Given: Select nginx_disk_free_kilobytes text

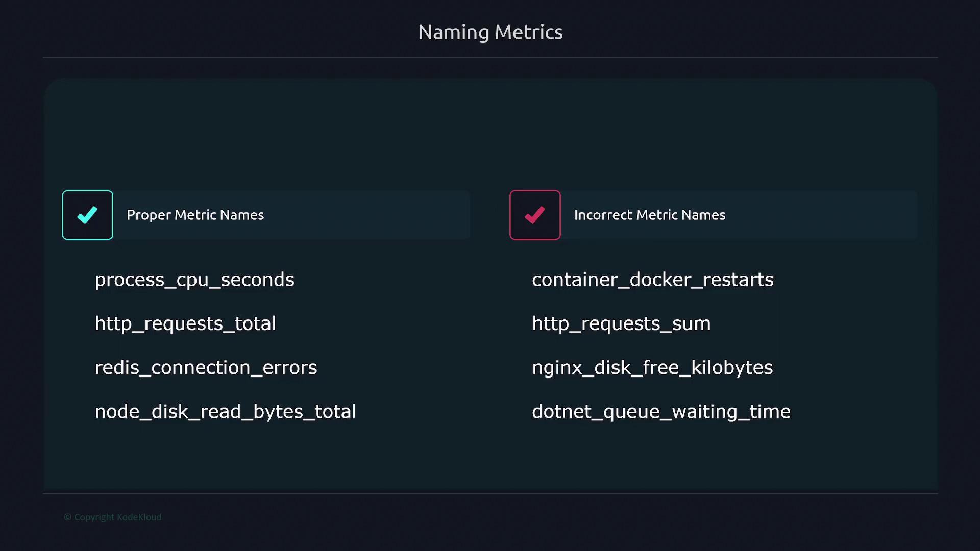Looking at the screenshot, I should coord(652,367).
